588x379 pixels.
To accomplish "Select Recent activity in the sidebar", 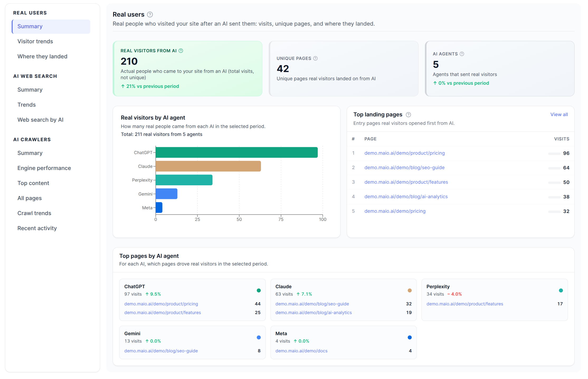I will point(37,228).
